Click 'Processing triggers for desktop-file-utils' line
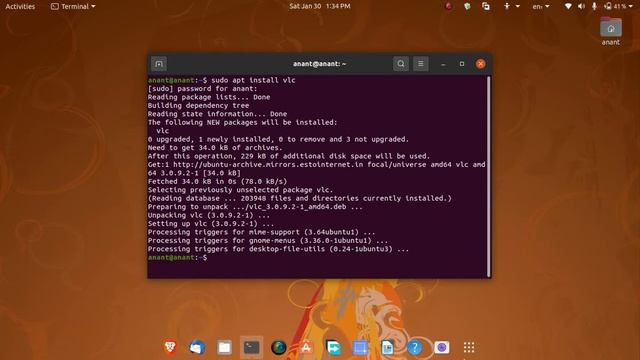This screenshot has height=360, width=640. pyautogui.click(x=278, y=249)
